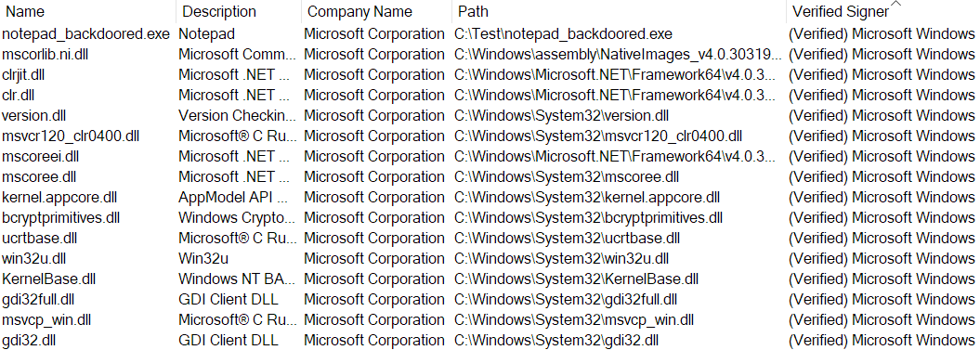Select the mscorlib.ni.dll entry
980x350 pixels.
pyautogui.click(x=490, y=55)
